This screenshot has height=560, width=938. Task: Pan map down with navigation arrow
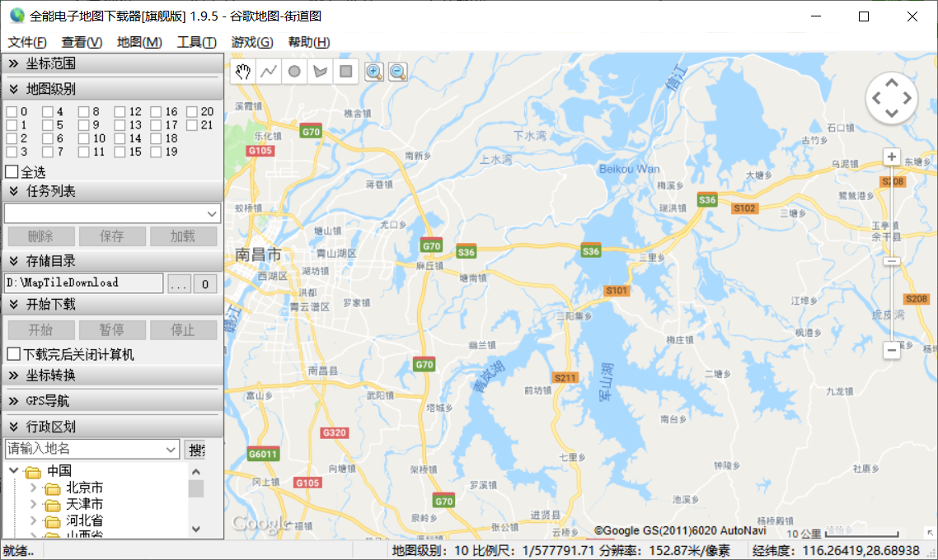click(892, 113)
